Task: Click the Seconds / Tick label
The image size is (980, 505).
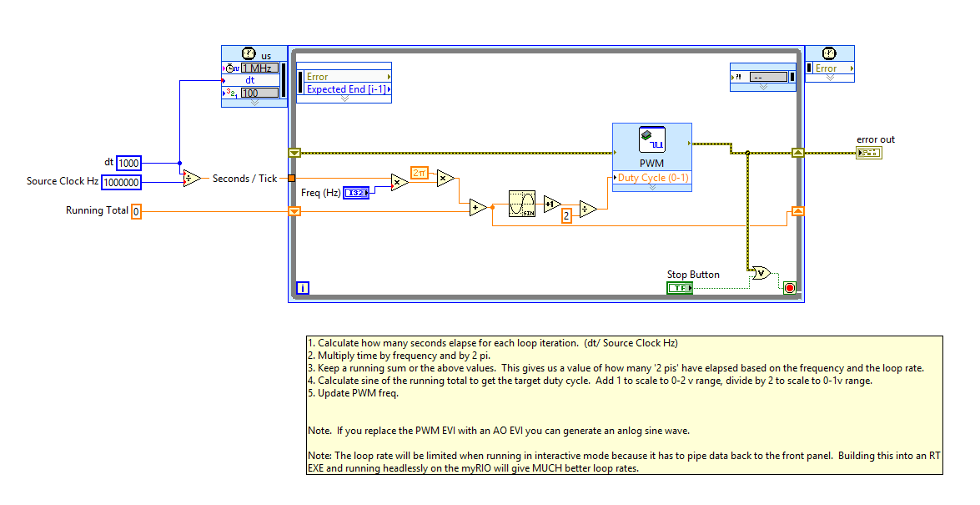Action: click(244, 179)
